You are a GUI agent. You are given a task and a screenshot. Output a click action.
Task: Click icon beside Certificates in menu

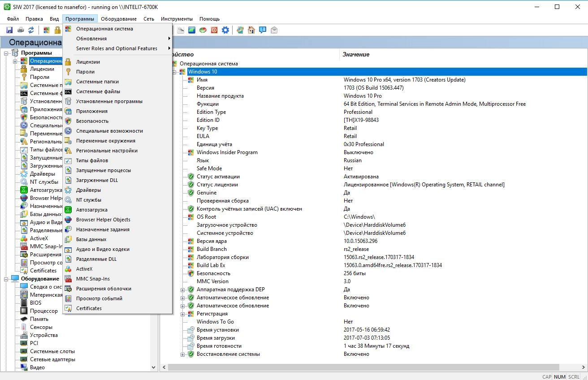coord(68,308)
